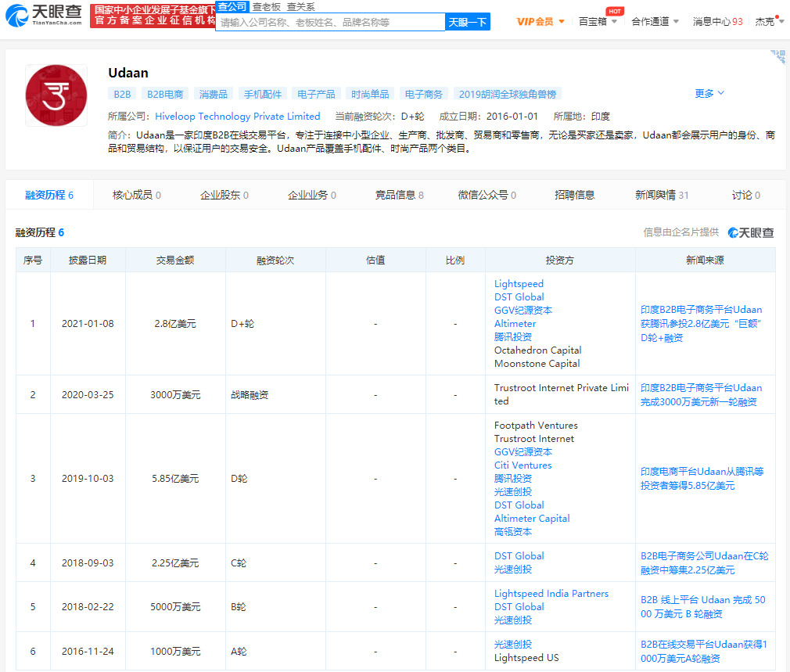The height and width of the screenshot is (672, 790).
Task: Click Moonstone Capital investor text
Action: pos(537,363)
